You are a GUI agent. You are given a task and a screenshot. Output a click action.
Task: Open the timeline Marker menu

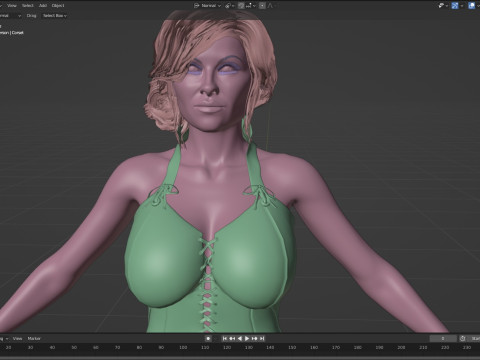coord(34,339)
